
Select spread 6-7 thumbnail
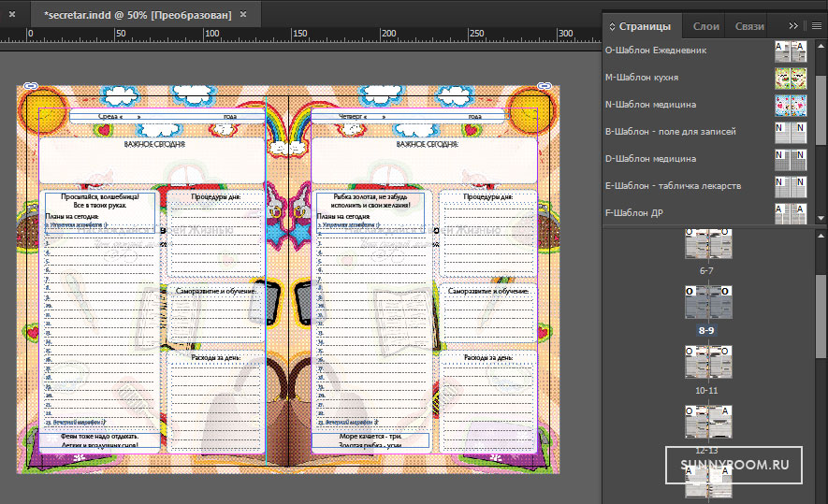(708, 243)
